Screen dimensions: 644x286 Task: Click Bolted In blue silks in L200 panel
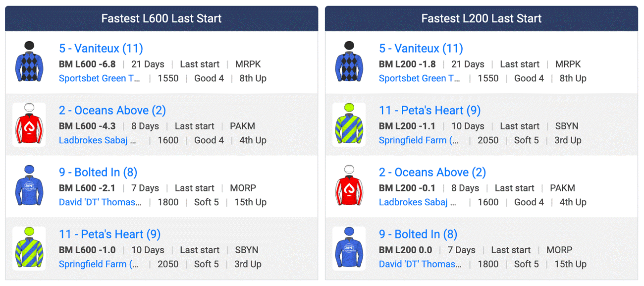pyautogui.click(x=349, y=248)
